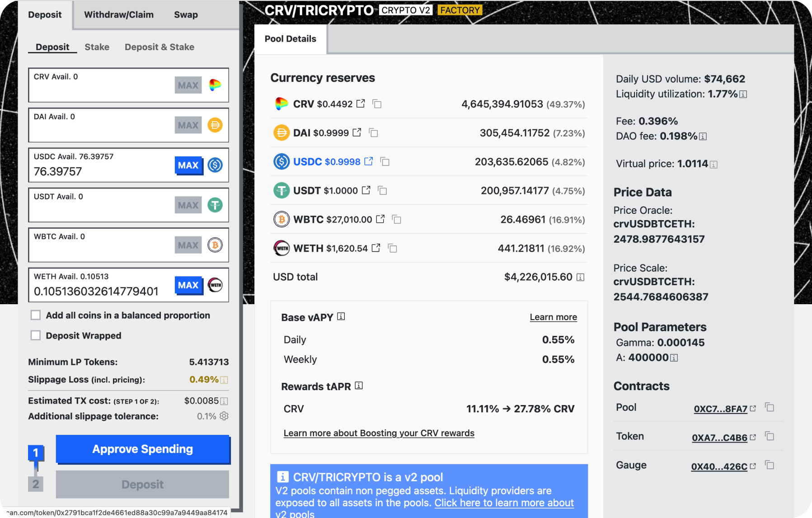Copy Gauge contract address icon
This screenshot has width=812, height=518.
770,465
